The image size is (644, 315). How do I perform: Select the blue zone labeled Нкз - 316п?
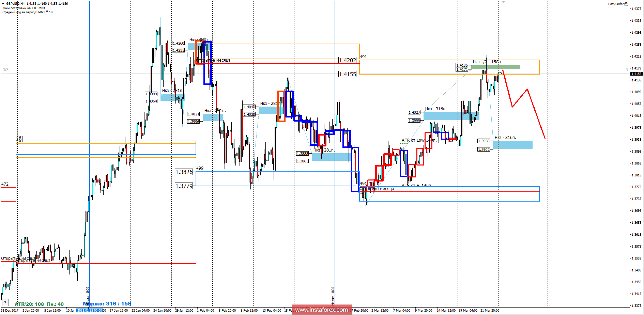(x=513, y=144)
